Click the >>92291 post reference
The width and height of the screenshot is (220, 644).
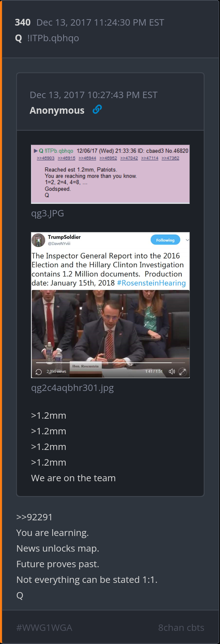34,517
